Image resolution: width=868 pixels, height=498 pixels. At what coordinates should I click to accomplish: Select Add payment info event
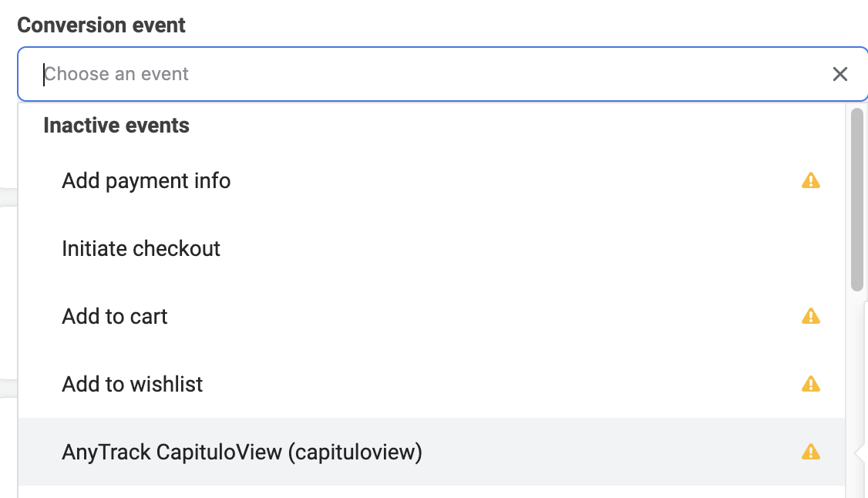[x=432, y=181]
